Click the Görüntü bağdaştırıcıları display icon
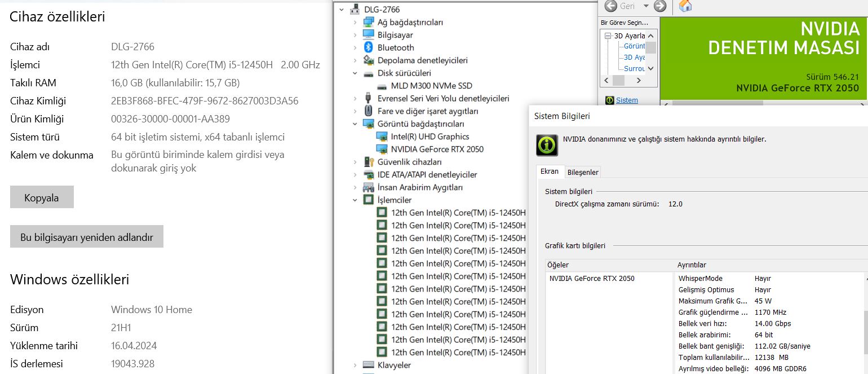The height and width of the screenshot is (374, 868). 369,124
